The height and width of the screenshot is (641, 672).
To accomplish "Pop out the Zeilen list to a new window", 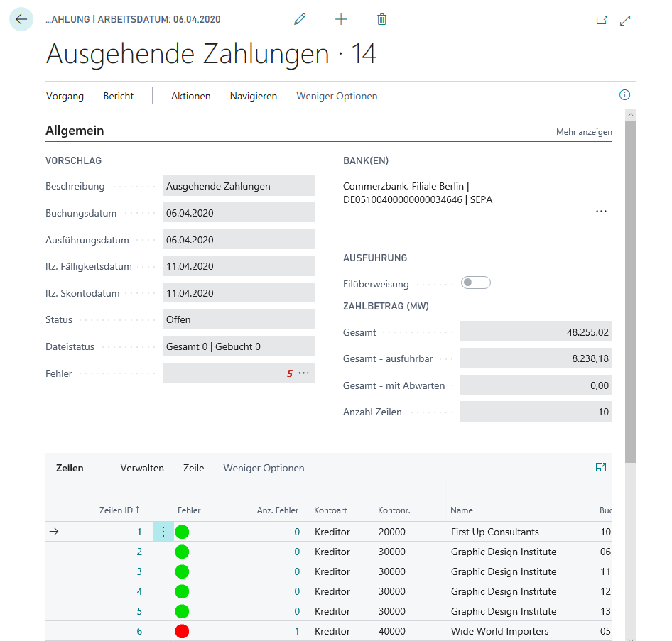I will coord(600,467).
